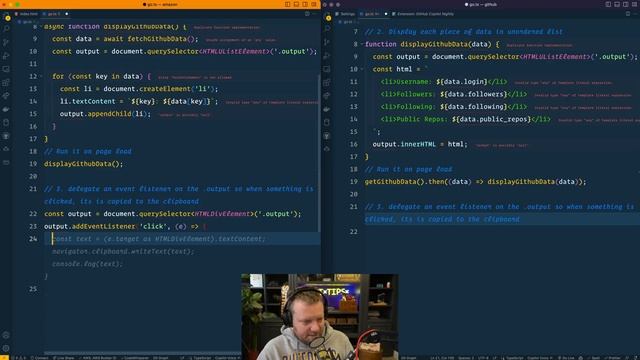This screenshot has width=640, height=360.
Task: Open editor More Actions in left window
Action: click(x=315, y=14)
